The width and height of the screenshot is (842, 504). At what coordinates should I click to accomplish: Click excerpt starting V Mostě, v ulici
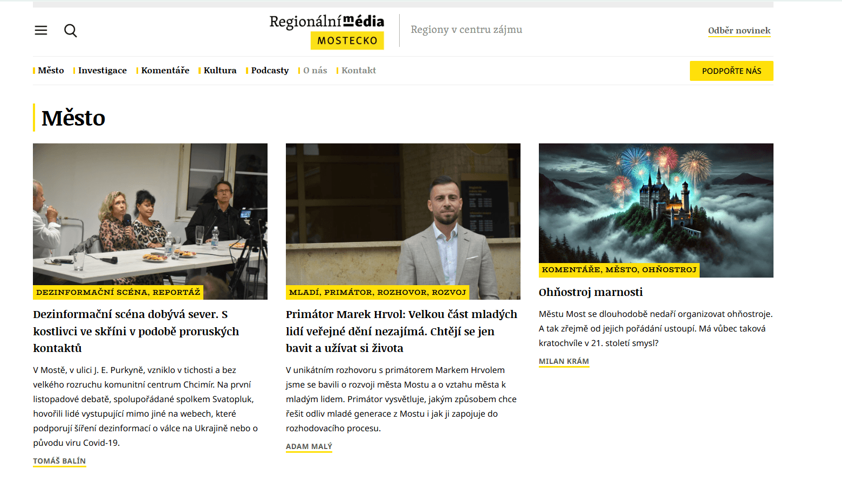[146, 406]
